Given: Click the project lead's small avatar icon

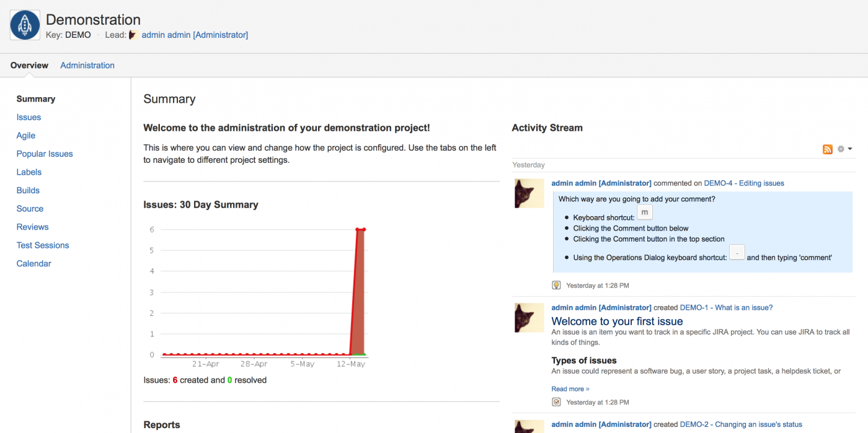Looking at the screenshot, I should pyautogui.click(x=133, y=35).
